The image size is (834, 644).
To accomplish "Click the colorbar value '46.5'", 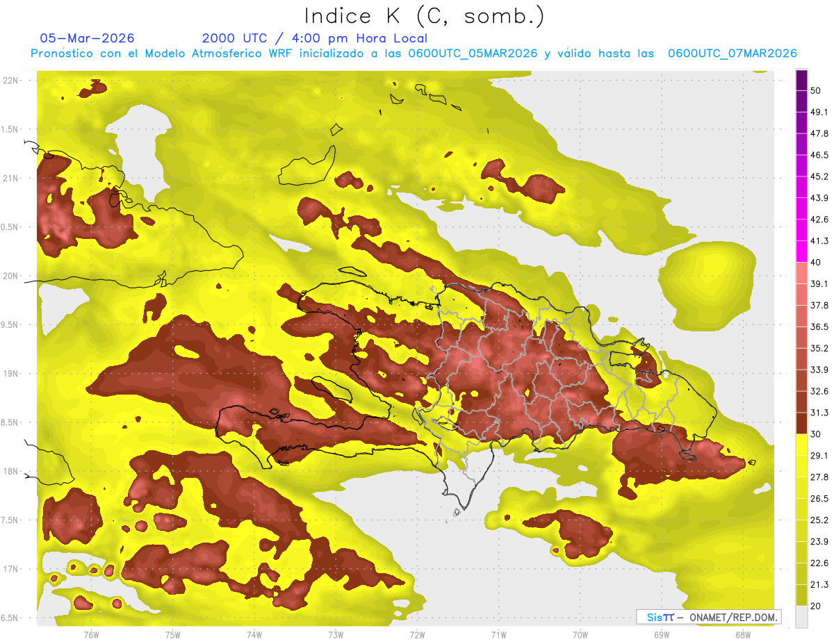I will pos(819,155).
